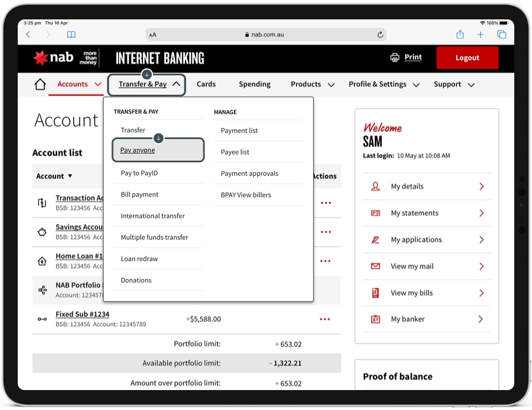Image resolution: width=532 pixels, height=410 pixels.
Task: Open the Fixed Sub #1234 account link
Action: (83, 314)
